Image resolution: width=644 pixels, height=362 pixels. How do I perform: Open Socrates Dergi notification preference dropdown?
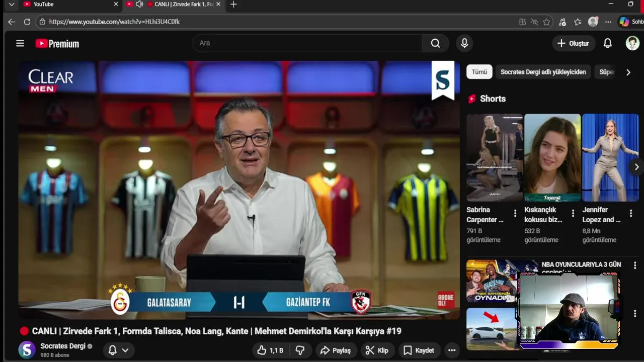(x=119, y=350)
